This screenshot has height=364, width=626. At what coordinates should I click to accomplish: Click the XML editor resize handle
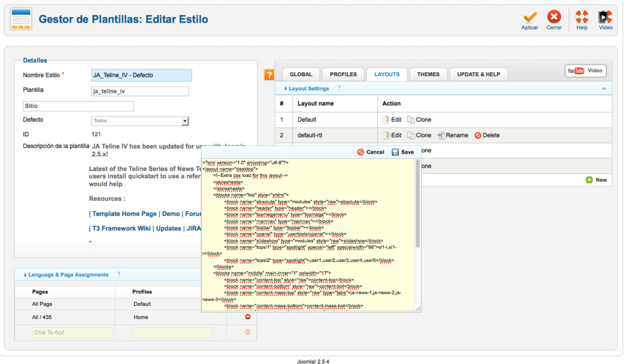[418, 308]
